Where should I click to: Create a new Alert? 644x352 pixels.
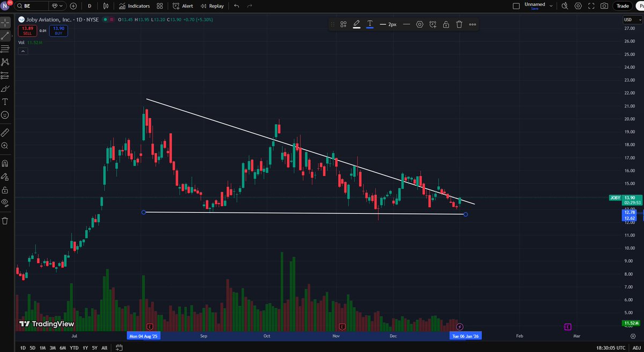click(183, 6)
